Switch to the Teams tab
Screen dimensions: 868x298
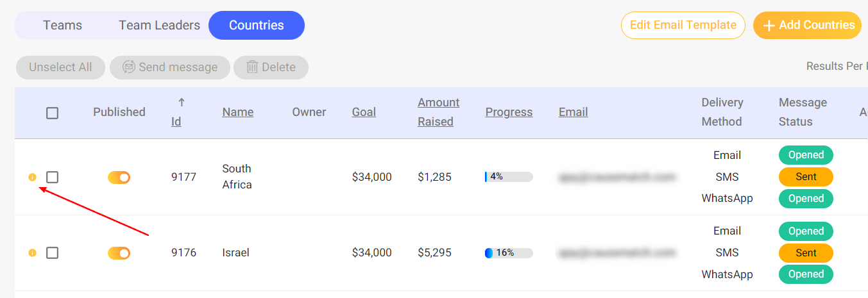tap(62, 26)
